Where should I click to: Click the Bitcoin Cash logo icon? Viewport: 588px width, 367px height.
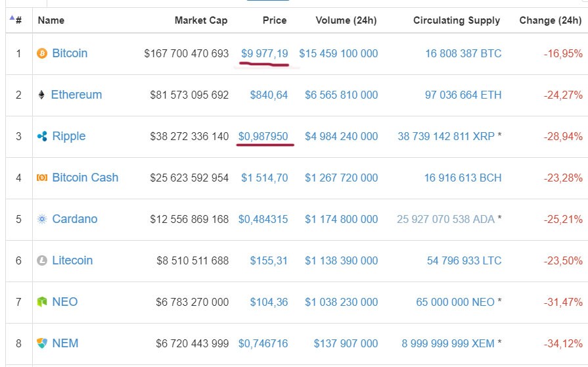point(42,178)
